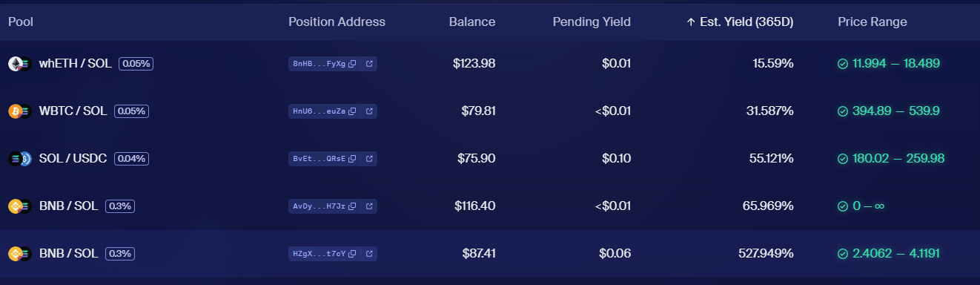Open BNB / SOL position with $116.40 balance

pos(490,206)
